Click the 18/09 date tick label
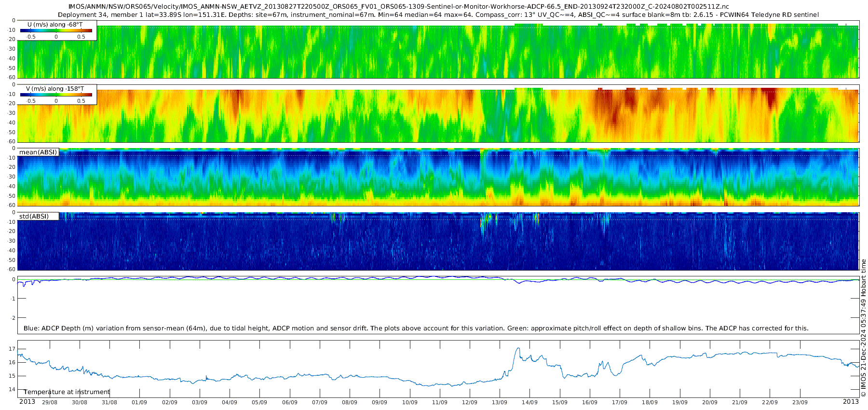 [x=650, y=402]
